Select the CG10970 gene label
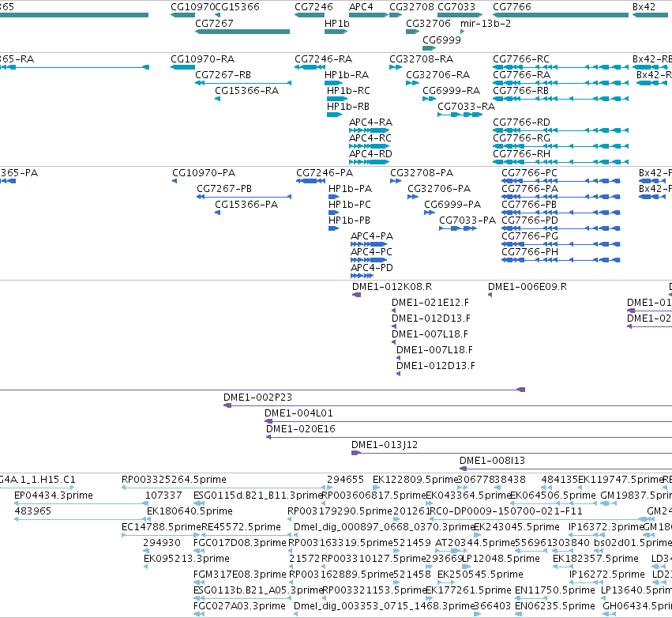This screenshot has height=618, width=672. click(x=193, y=7)
